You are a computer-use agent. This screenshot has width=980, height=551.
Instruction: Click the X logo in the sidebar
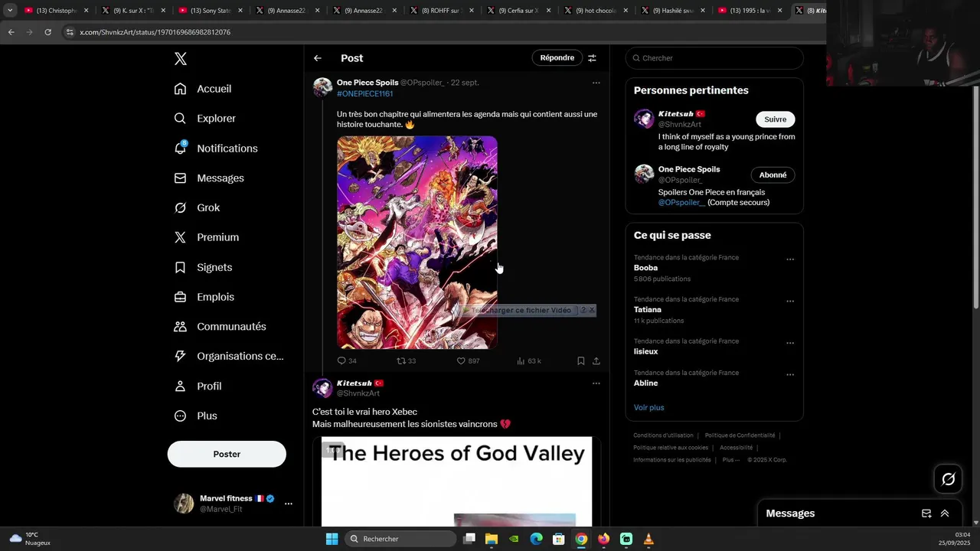(x=180, y=59)
